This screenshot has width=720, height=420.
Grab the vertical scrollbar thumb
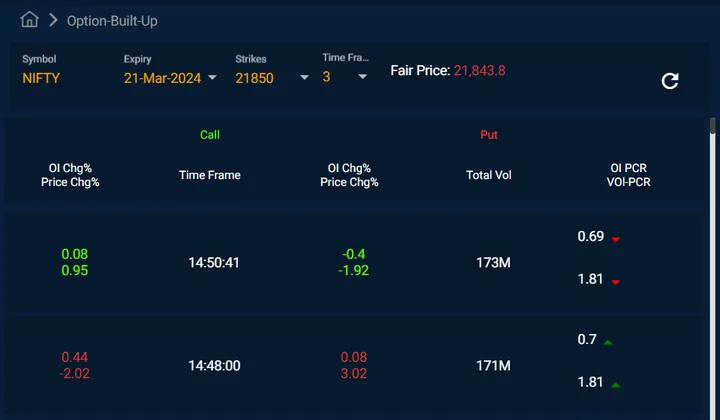pos(712,126)
